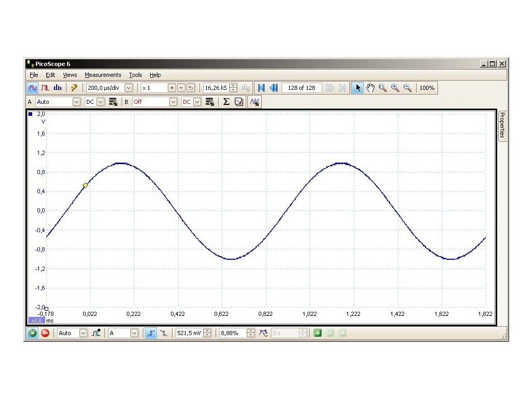Screen dimensions: 532x399
Task: Switch to Persistence mode icon
Action: (x=45, y=88)
